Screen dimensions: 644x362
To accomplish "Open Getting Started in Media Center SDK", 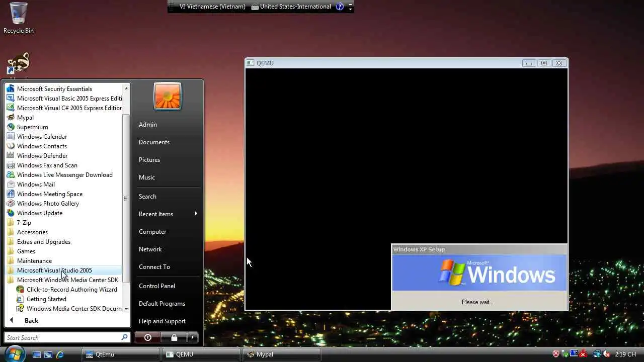I will coord(68,299).
